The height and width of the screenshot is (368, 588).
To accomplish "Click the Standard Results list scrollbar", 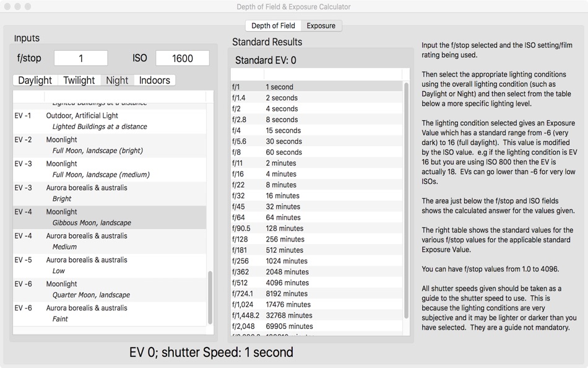I will coord(406,201).
